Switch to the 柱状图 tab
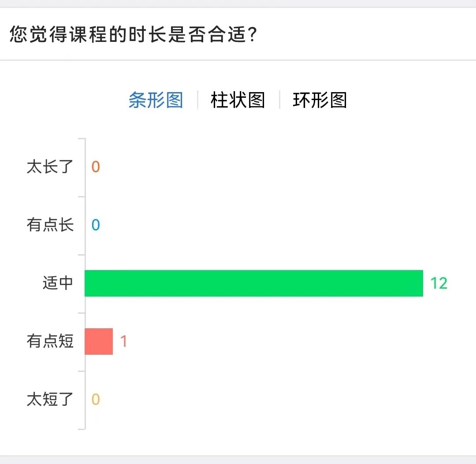 (x=238, y=100)
